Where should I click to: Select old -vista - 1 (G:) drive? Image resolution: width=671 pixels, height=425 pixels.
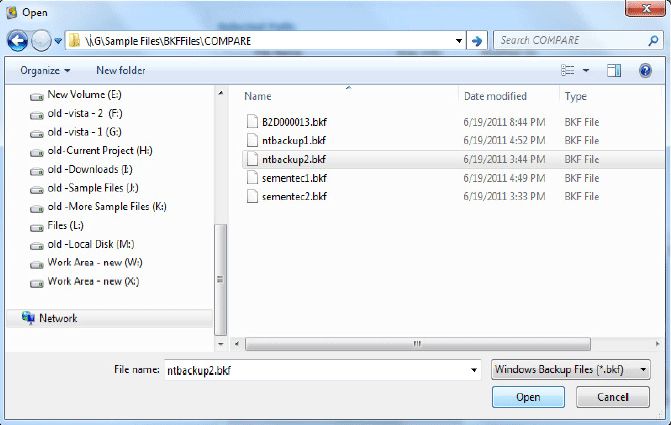click(x=84, y=132)
